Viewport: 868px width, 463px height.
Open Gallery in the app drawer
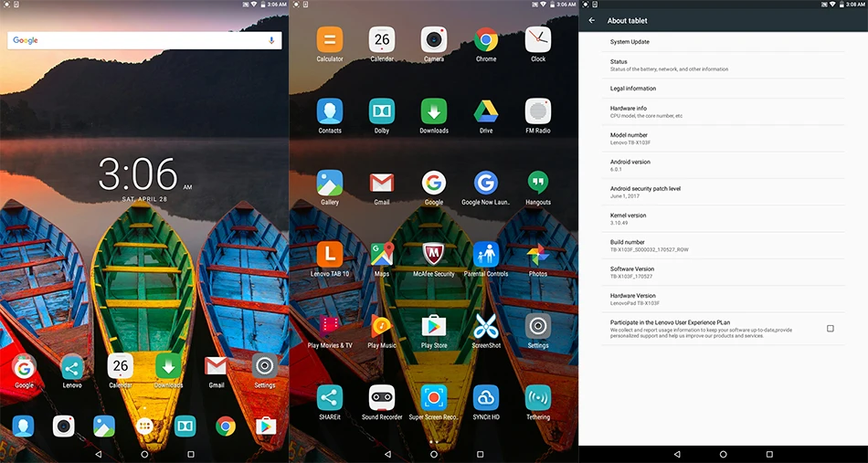329,183
